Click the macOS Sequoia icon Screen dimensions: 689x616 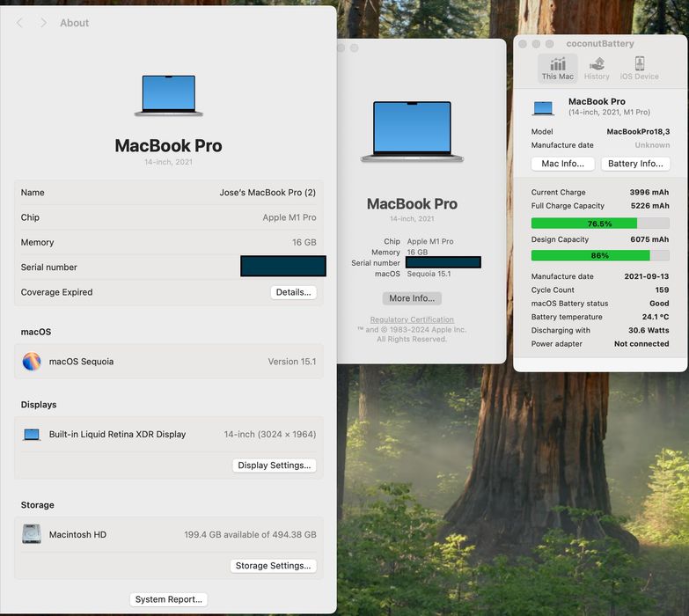click(x=32, y=362)
